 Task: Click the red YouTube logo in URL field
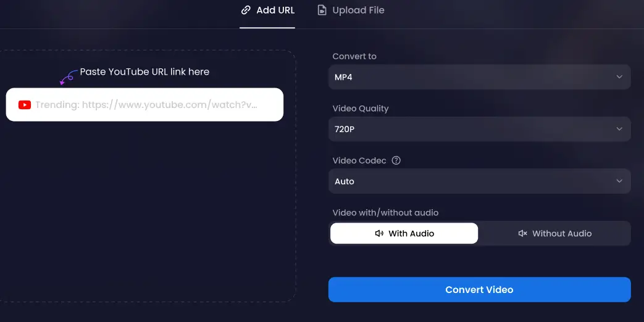point(25,105)
